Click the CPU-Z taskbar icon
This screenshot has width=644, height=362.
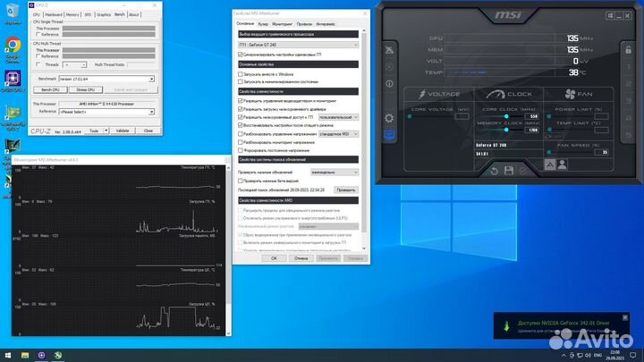coord(41,355)
